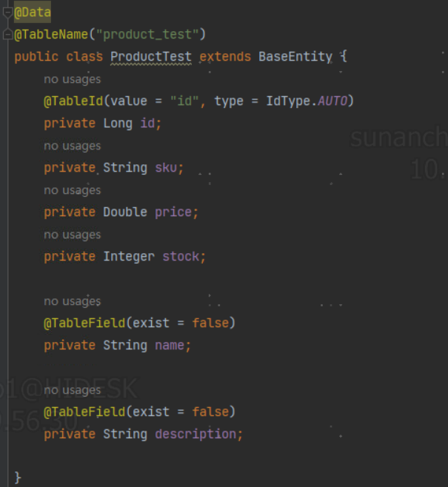Click the Double type of price
Image resolution: width=448 pixels, height=487 pixels.
click(x=125, y=212)
